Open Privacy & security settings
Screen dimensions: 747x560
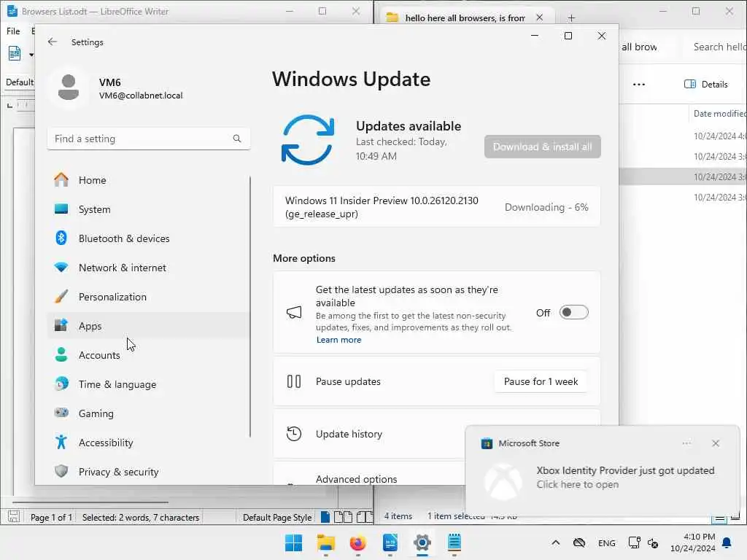click(149, 472)
